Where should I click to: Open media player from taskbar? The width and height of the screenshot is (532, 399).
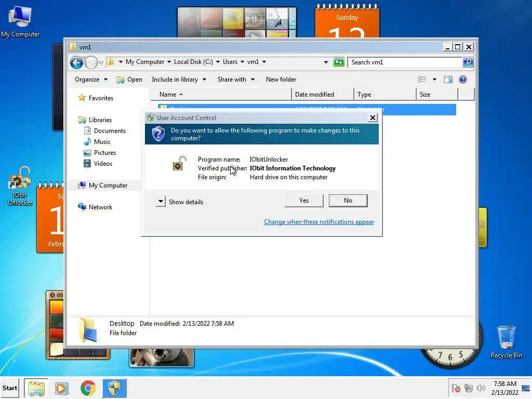click(62, 388)
